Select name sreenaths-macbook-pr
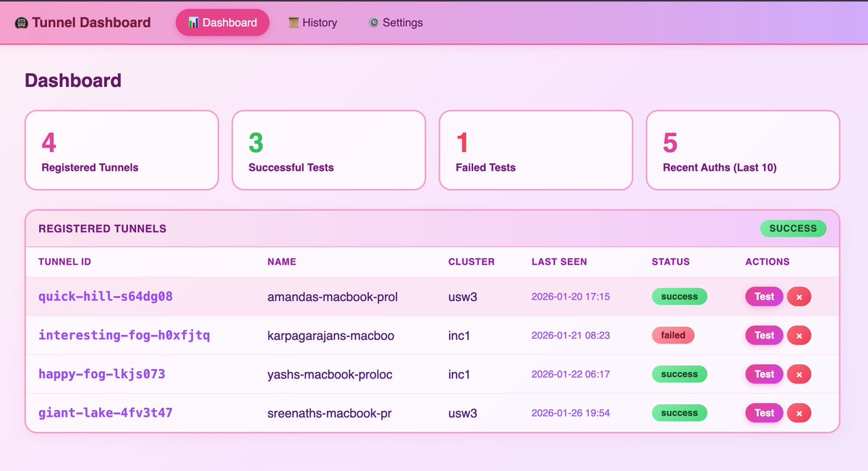Image resolution: width=868 pixels, height=471 pixels. [x=330, y=413]
